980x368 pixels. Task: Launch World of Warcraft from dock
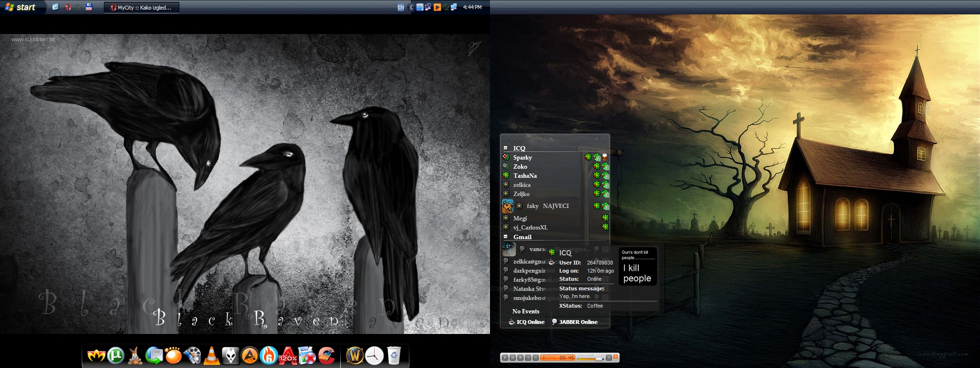pyautogui.click(x=355, y=356)
